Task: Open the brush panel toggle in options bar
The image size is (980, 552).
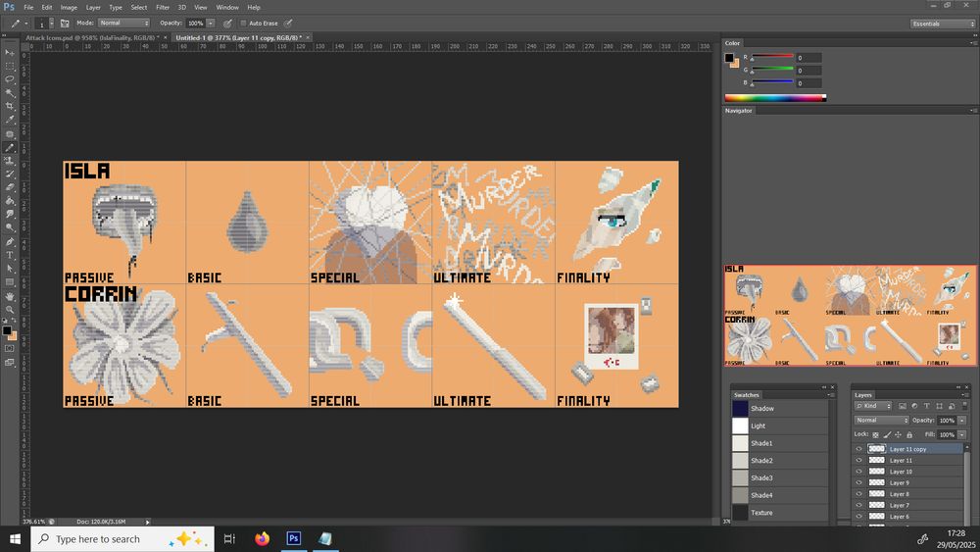Action: pos(65,24)
